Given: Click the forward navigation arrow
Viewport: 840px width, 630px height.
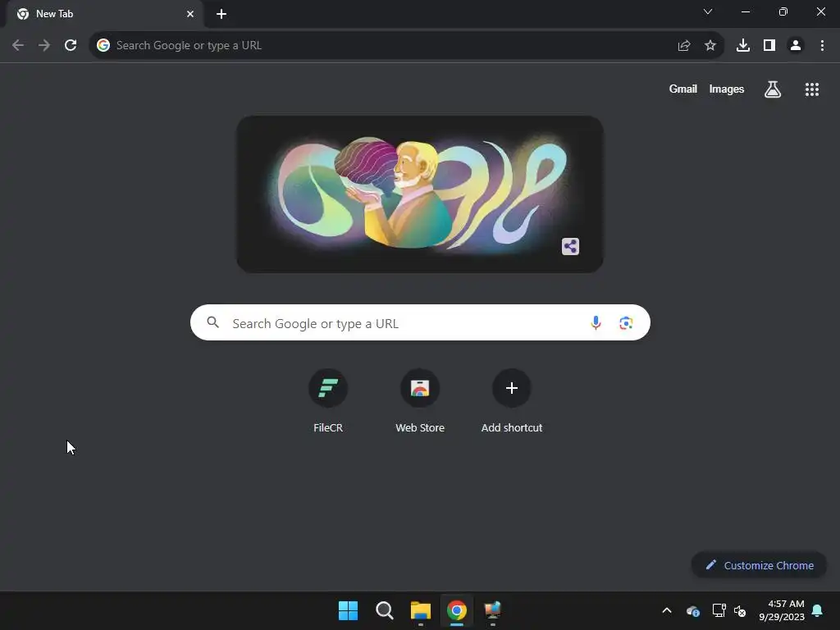Looking at the screenshot, I should pyautogui.click(x=44, y=46).
